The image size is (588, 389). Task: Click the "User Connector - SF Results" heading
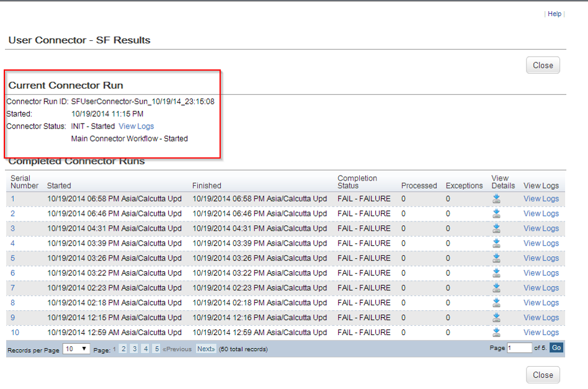click(x=79, y=40)
